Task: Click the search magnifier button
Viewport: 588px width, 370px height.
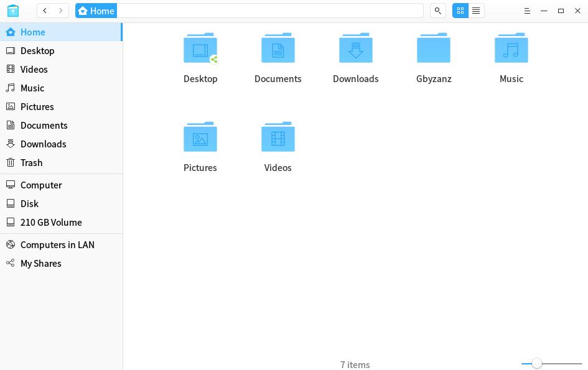Action: tap(437, 11)
